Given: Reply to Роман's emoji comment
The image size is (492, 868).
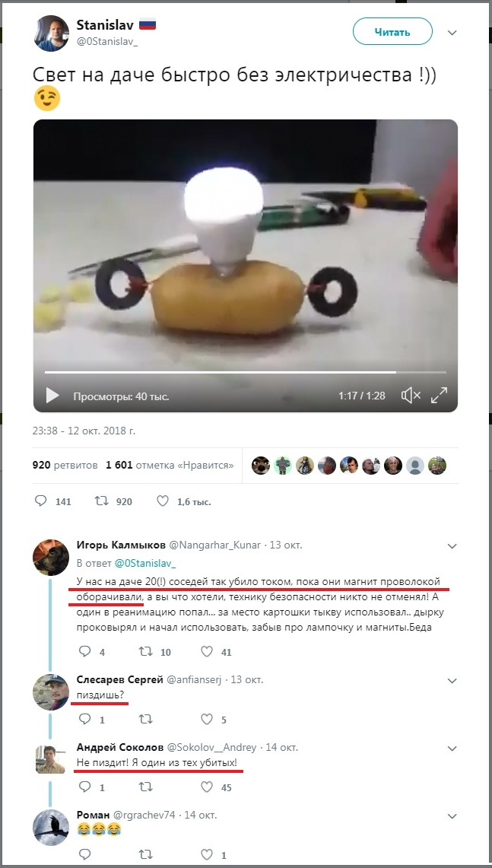Looking at the screenshot, I should click(x=85, y=855).
